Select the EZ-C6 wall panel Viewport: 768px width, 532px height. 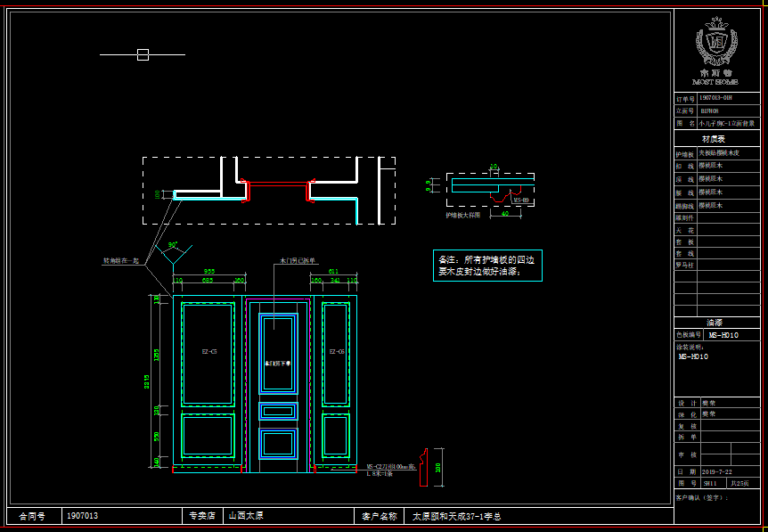point(336,354)
